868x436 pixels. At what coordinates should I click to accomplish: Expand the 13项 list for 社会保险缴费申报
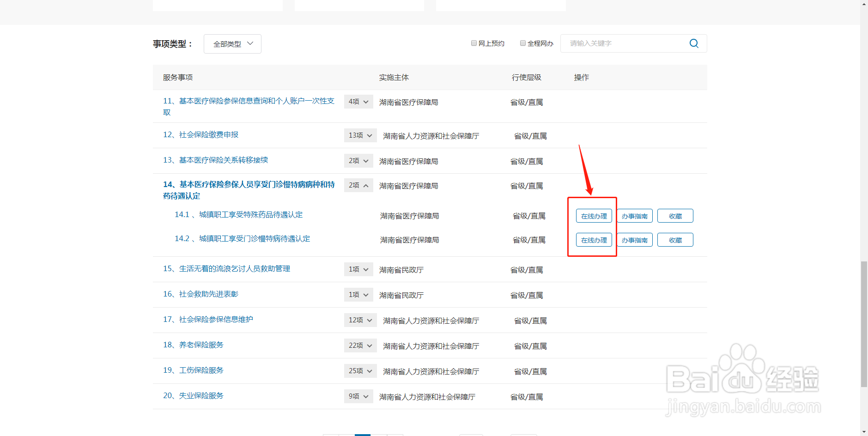pyautogui.click(x=360, y=135)
